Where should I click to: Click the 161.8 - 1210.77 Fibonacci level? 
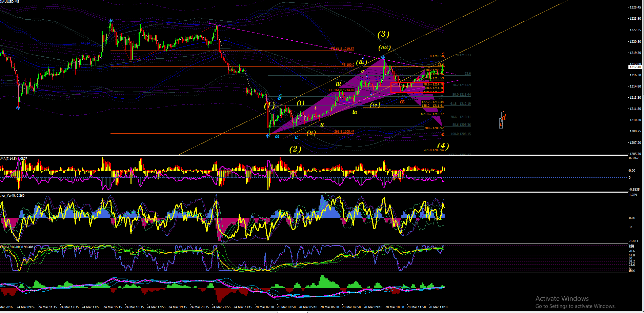[432, 114]
